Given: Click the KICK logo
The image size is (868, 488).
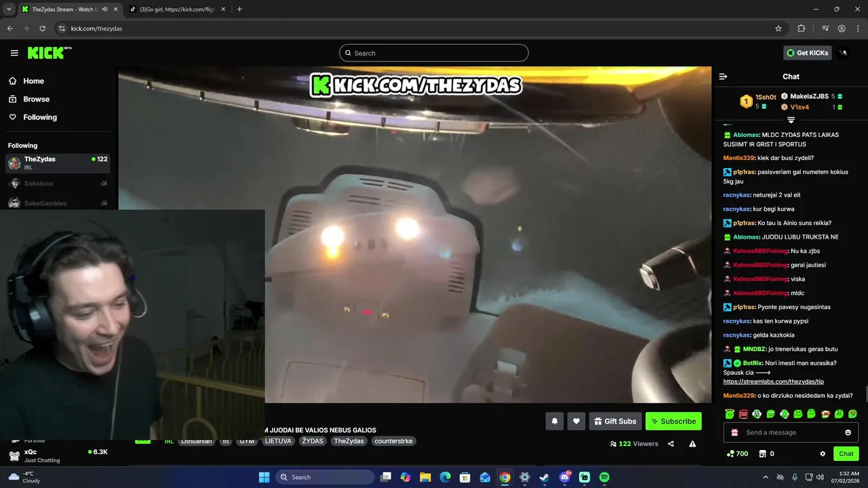Looking at the screenshot, I should click(x=50, y=53).
